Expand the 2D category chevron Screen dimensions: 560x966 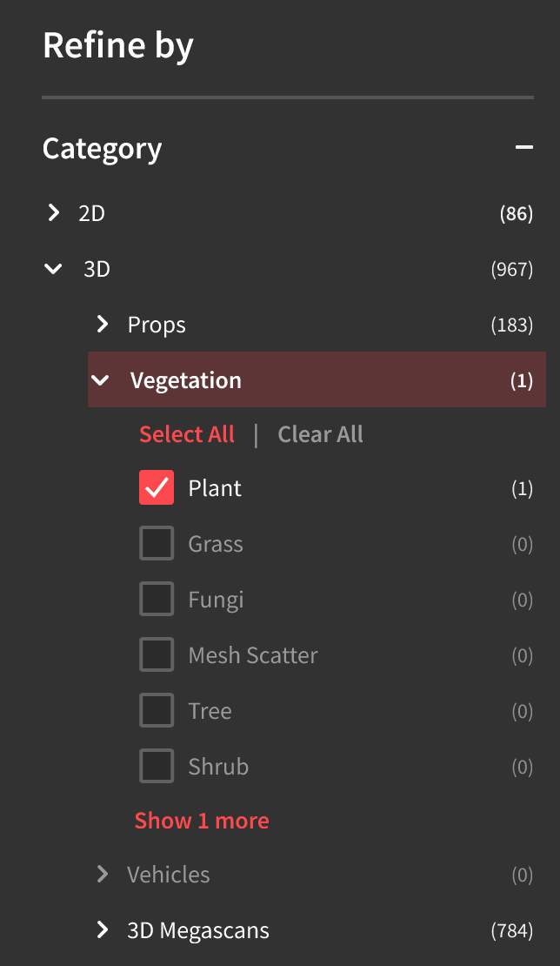54,212
